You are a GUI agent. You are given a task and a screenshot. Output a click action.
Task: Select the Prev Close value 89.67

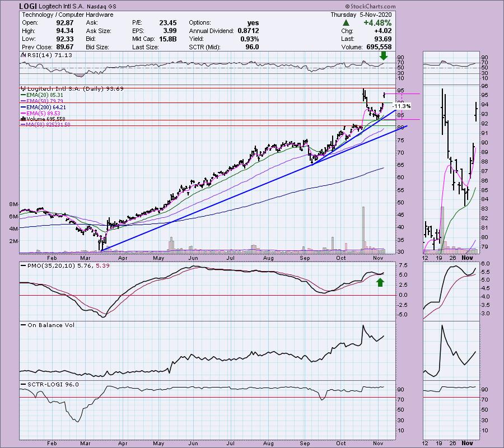click(x=65, y=47)
